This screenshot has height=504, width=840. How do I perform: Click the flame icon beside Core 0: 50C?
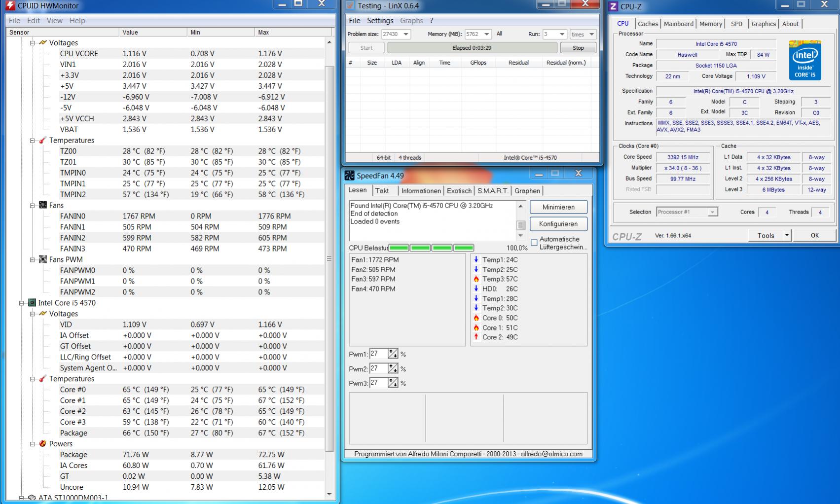click(x=476, y=318)
